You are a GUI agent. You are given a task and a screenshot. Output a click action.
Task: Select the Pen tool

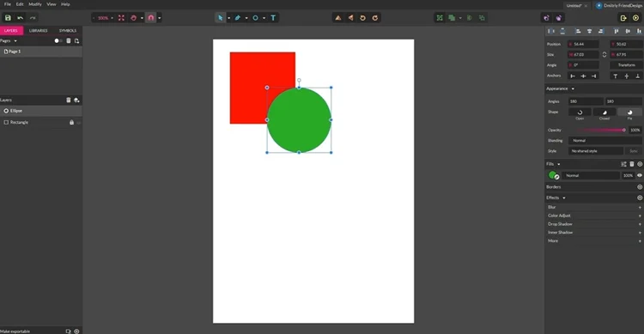[x=237, y=18]
